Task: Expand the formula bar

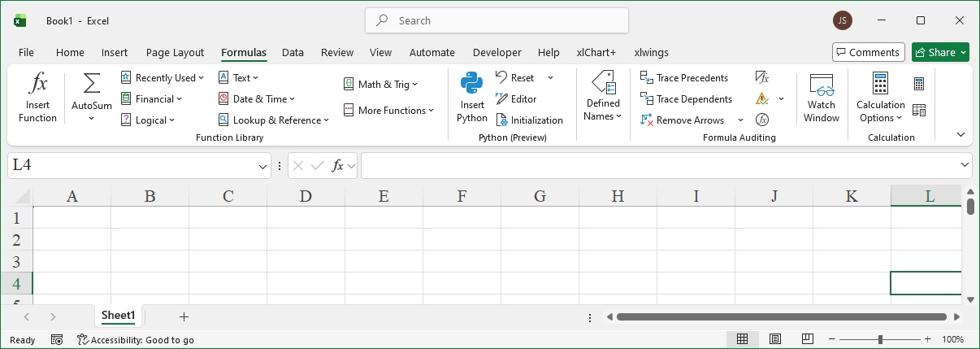Action: pyautogui.click(x=965, y=165)
